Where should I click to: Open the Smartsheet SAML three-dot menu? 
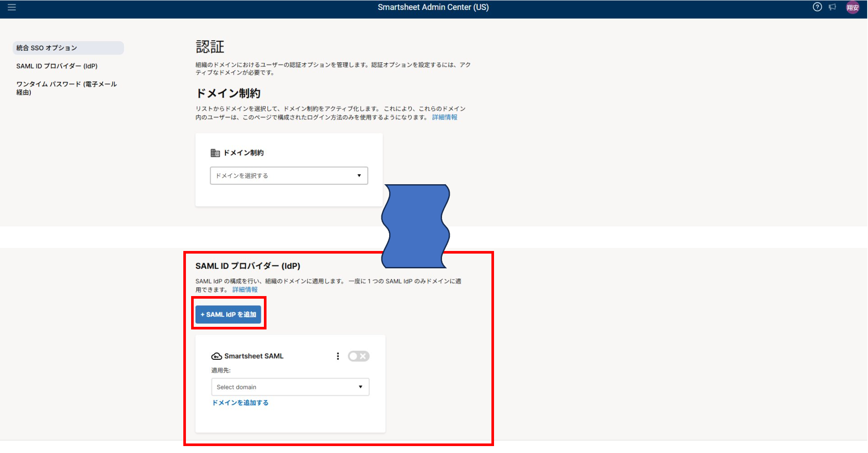pyautogui.click(x=338, y=356)
